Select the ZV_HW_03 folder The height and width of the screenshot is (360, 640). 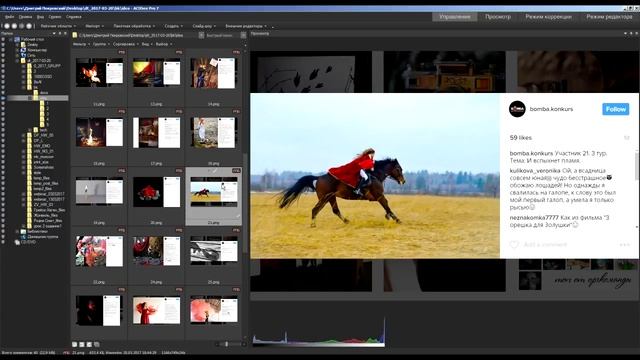[43, 204]
